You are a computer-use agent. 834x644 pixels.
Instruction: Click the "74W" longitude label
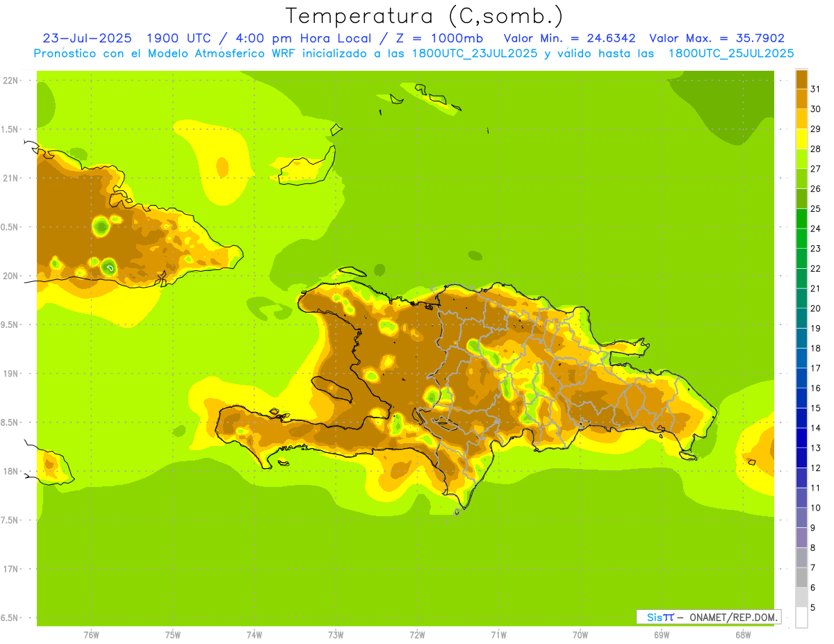(x=254, y=635)
